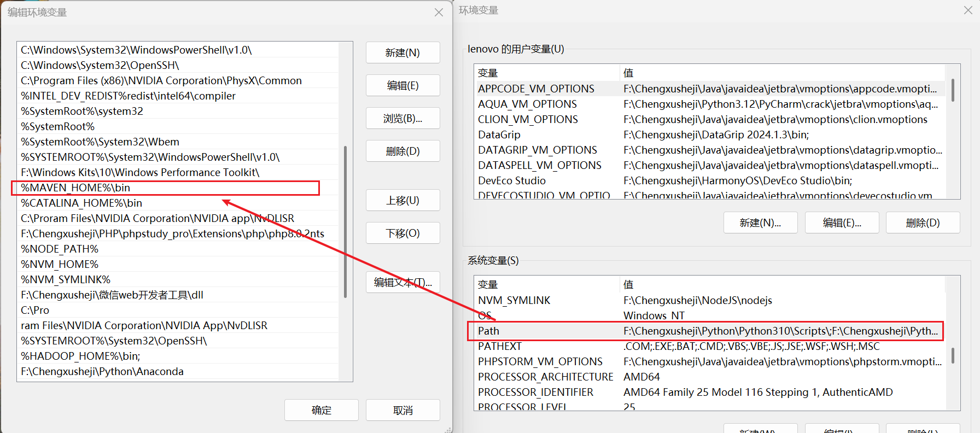Confirm with the 确定 button
The width and height of the screenshot is (980, 433).
321,410
